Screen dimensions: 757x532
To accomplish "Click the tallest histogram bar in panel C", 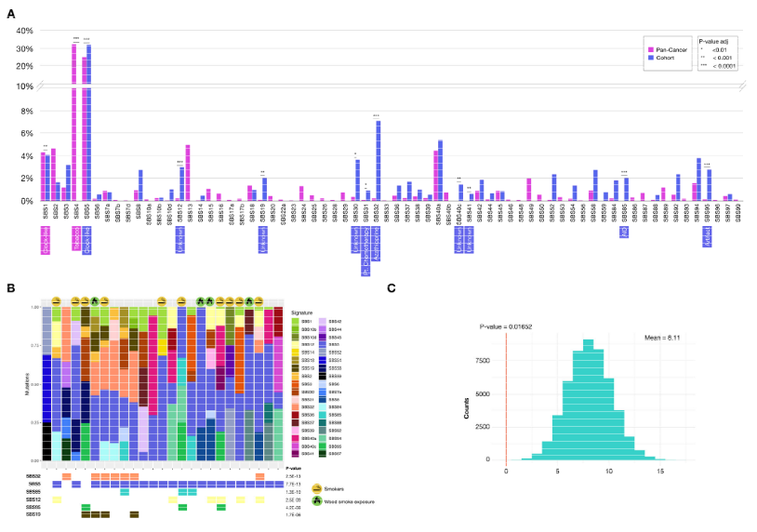I will tap(588, 400).
